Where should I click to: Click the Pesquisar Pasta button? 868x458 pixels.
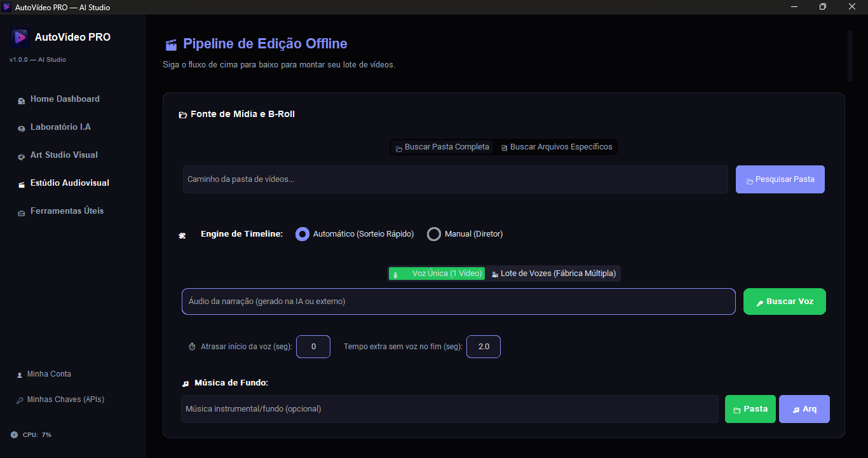780,179
